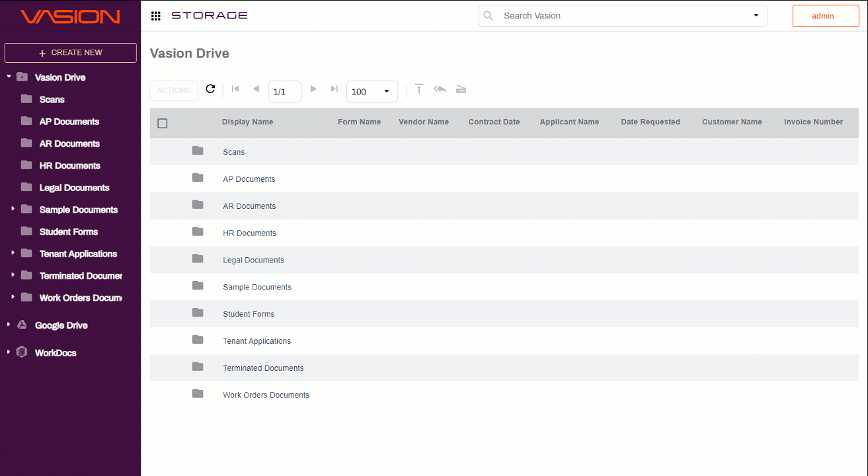868x476 pixels.
Task: Click the HR Documents row folder icon
Action: (198, 232)
